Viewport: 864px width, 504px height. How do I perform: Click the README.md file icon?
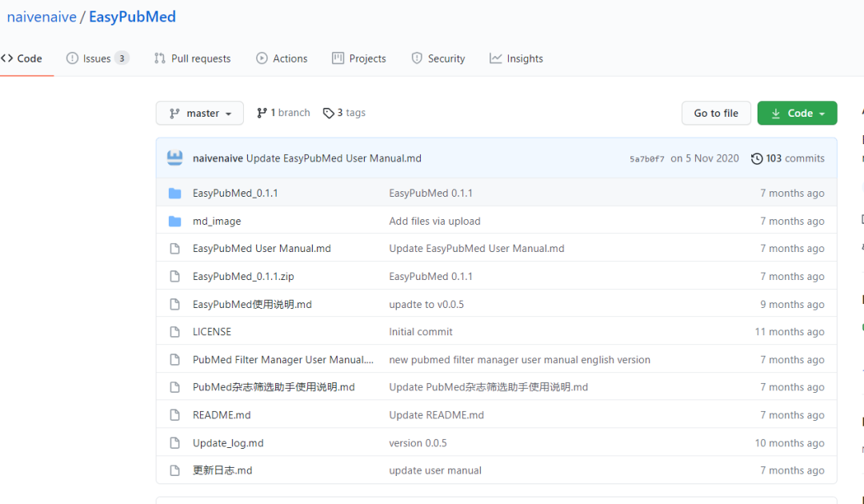point(174,414)
